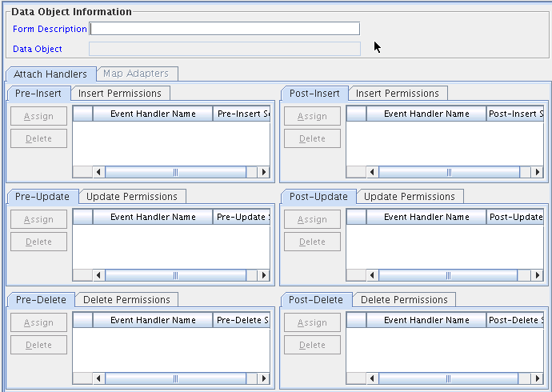
Task: Click the Form Description input field
Action: click(x=225, y=29)
